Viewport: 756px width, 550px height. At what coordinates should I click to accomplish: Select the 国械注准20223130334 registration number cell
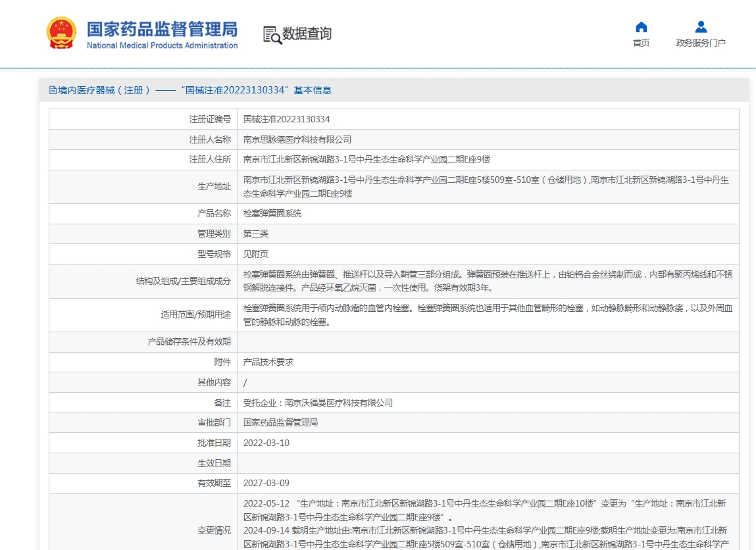(x=286, y=119)
